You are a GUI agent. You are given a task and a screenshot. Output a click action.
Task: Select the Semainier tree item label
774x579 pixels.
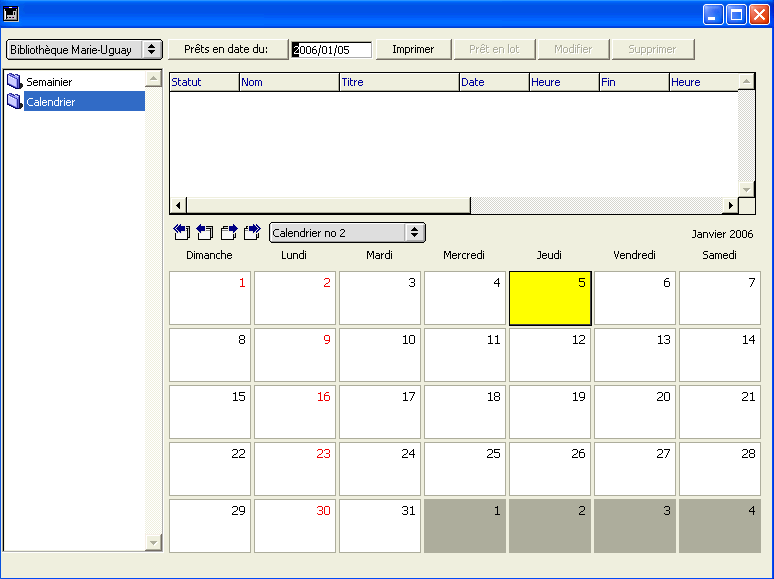(49, 82)
